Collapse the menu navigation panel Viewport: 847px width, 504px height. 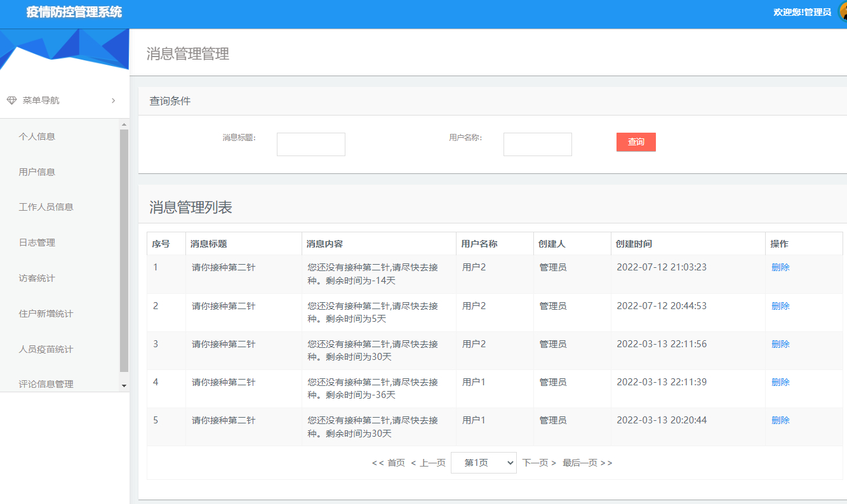113,100
